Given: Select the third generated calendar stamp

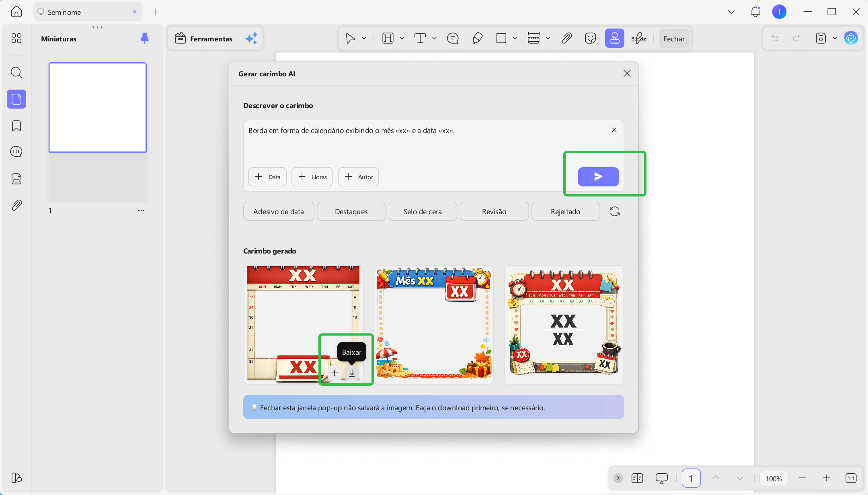Looking at the screenshot, I should click(564, 325).
